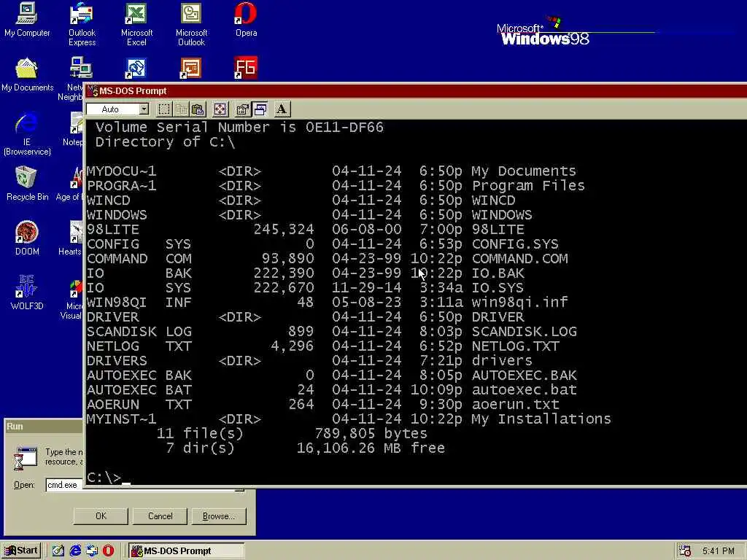Click the autoexec.bat long filename
747x560 pixels.
click(524, 389)
